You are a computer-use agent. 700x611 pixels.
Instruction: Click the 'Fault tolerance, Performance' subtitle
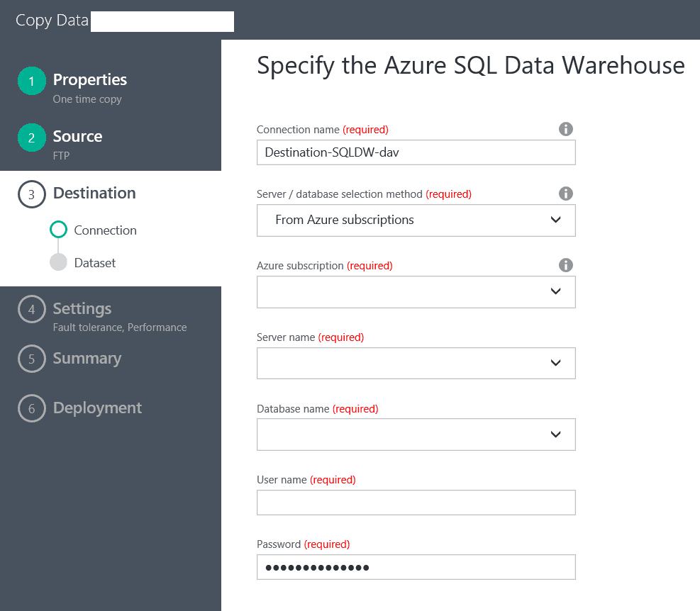[120, 327]
